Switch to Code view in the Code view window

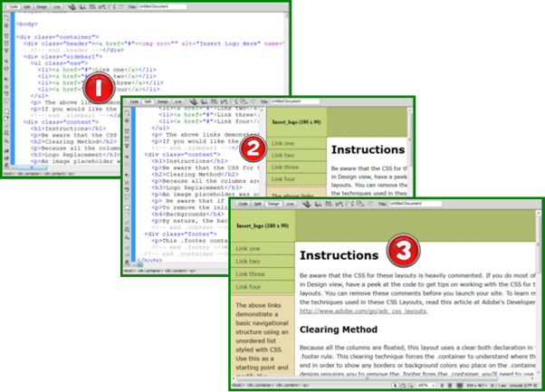coord(14,6)
